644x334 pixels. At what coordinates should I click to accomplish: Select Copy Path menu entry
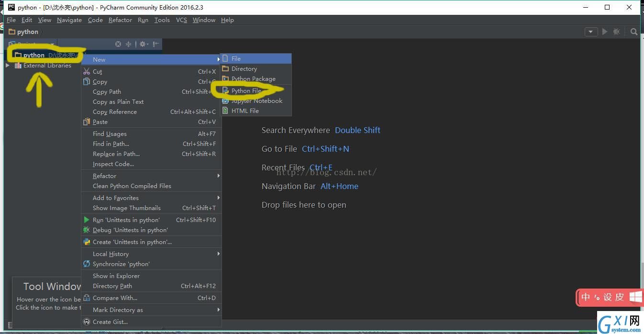(x=151, y=91)
